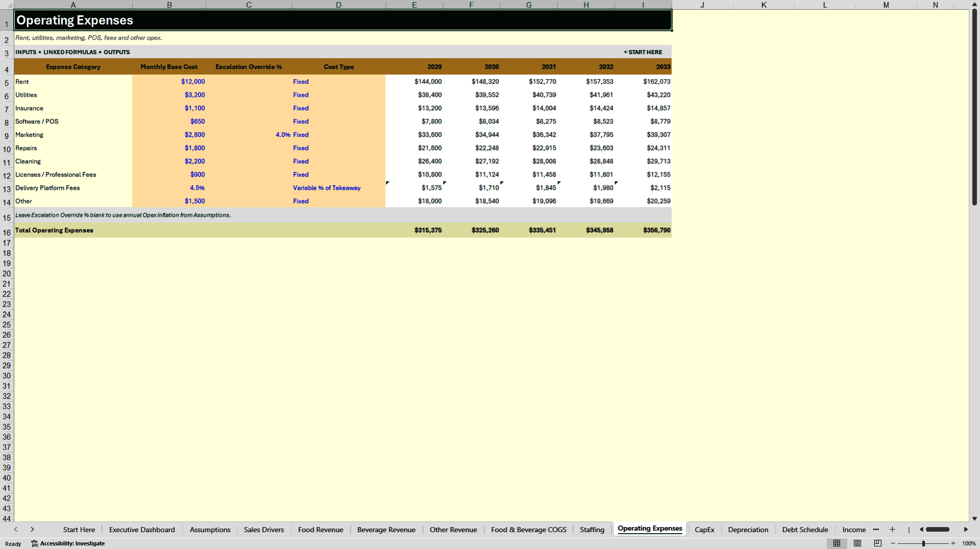The image size is (980, 549).
Task: Switch to Assumptions sheet
Action: tap(210, 530)
